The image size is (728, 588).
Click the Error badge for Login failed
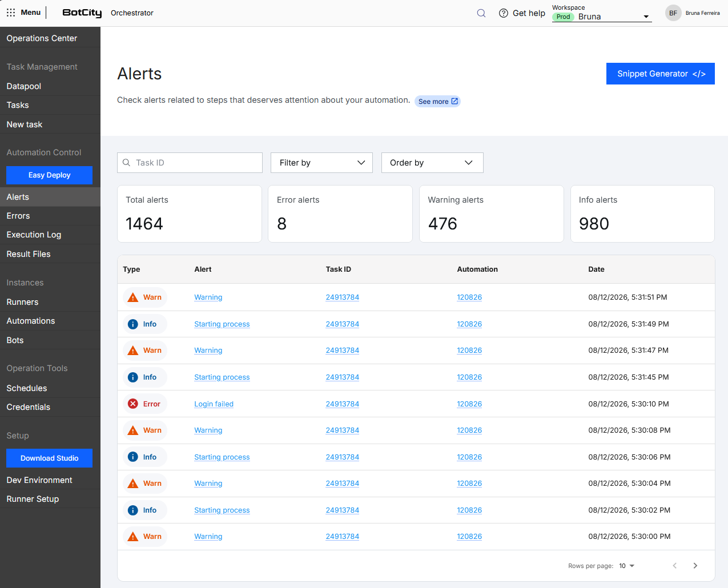click(x=145, y=404)
